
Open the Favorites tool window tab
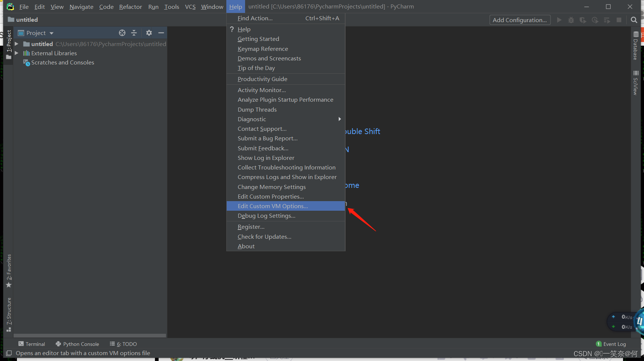click(9, 271)
